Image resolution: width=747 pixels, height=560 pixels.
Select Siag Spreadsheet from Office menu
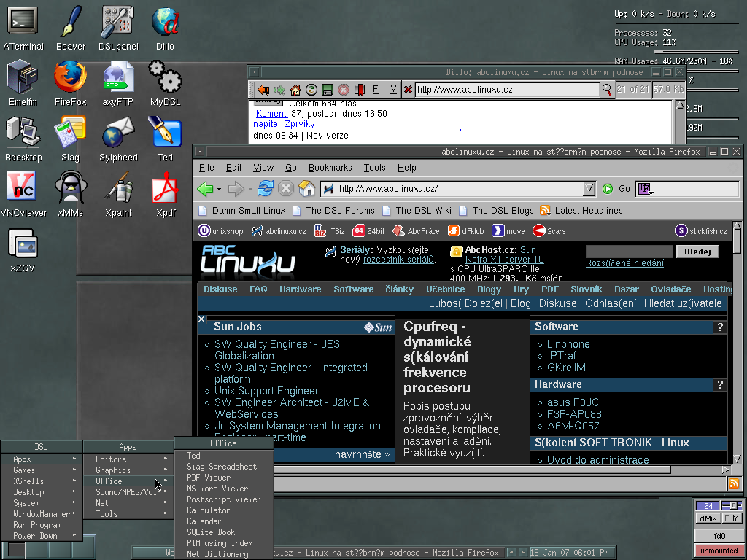point(224,467)
